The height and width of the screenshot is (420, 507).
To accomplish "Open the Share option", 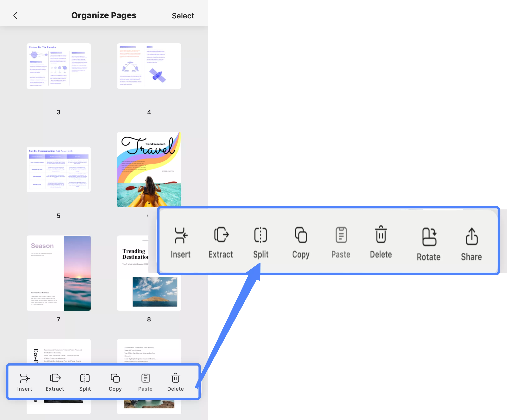I will coord(471,242).
